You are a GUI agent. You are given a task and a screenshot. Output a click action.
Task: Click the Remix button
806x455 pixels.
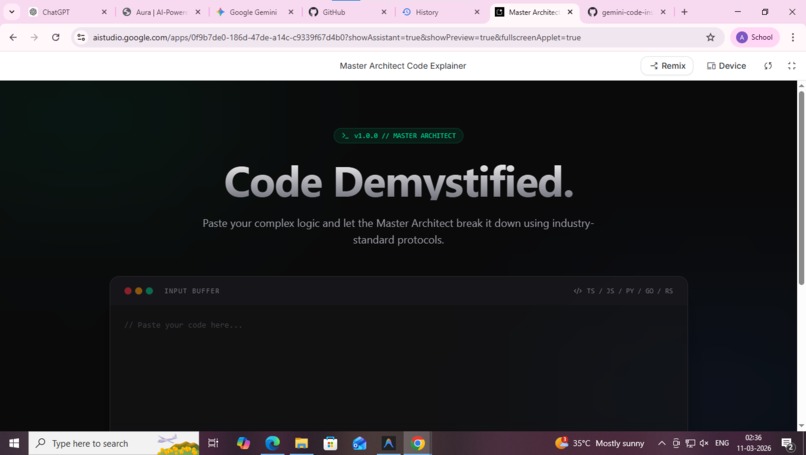coord(667,66)
